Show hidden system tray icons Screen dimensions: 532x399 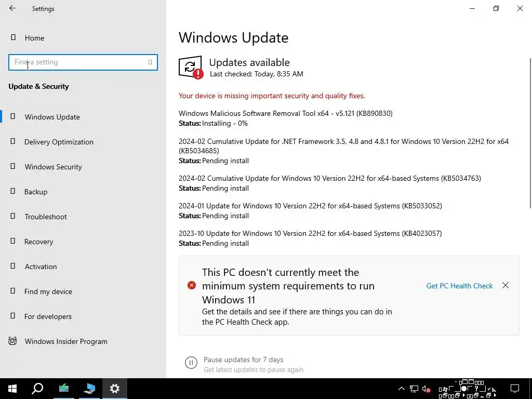coord(402,389)
